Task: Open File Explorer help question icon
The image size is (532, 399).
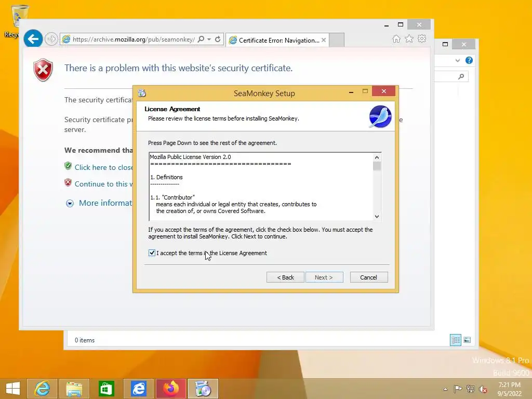Action: [469, 60]
